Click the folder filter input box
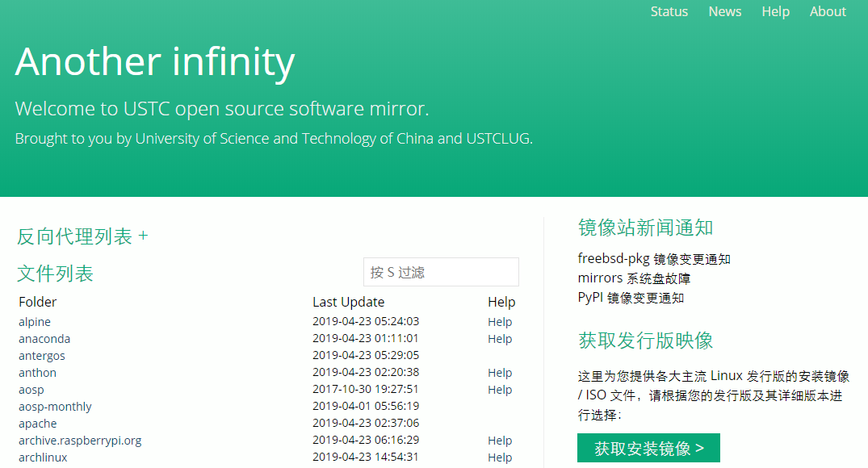This screenshot has height=468, width=868. (x=440, y=272)
